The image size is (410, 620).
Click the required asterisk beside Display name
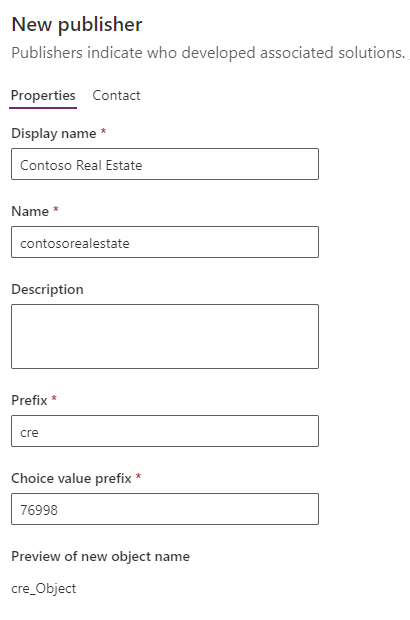click(x=103, y=132)
